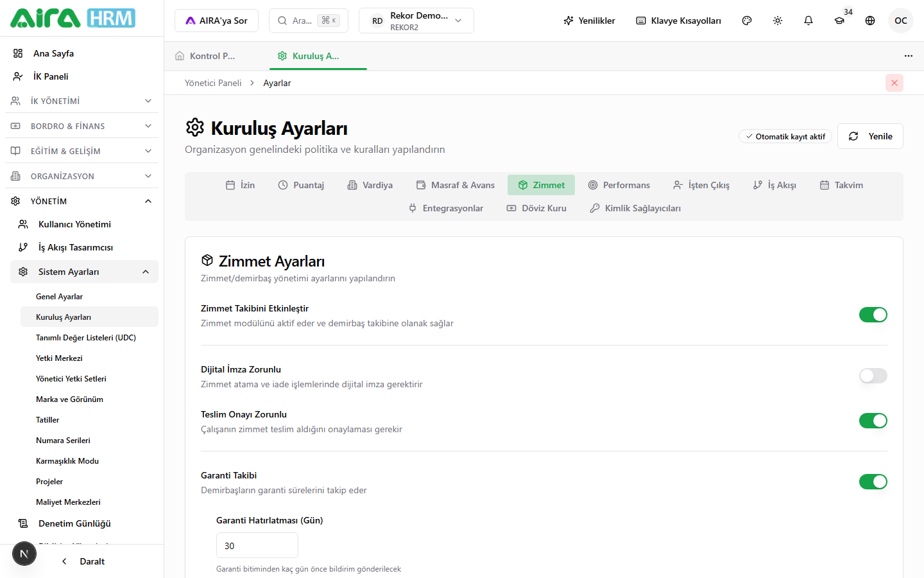Open OC user avatar menu
This screenshot has height=578, width=924.
coord(901,21)
